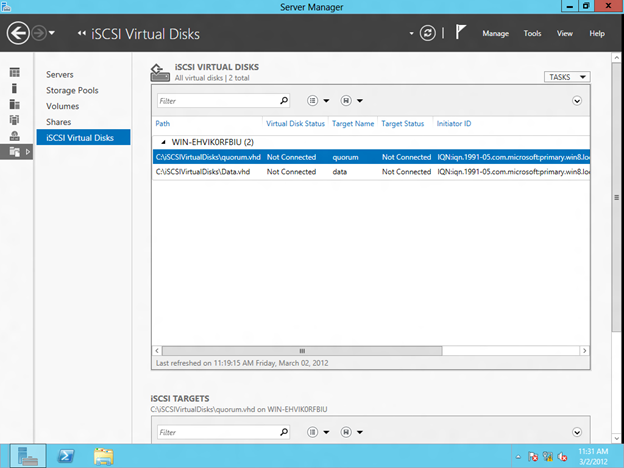Go to Storage Pools in navigation
The height and width of the screenshot is (468, 624).
click(72, 90)
